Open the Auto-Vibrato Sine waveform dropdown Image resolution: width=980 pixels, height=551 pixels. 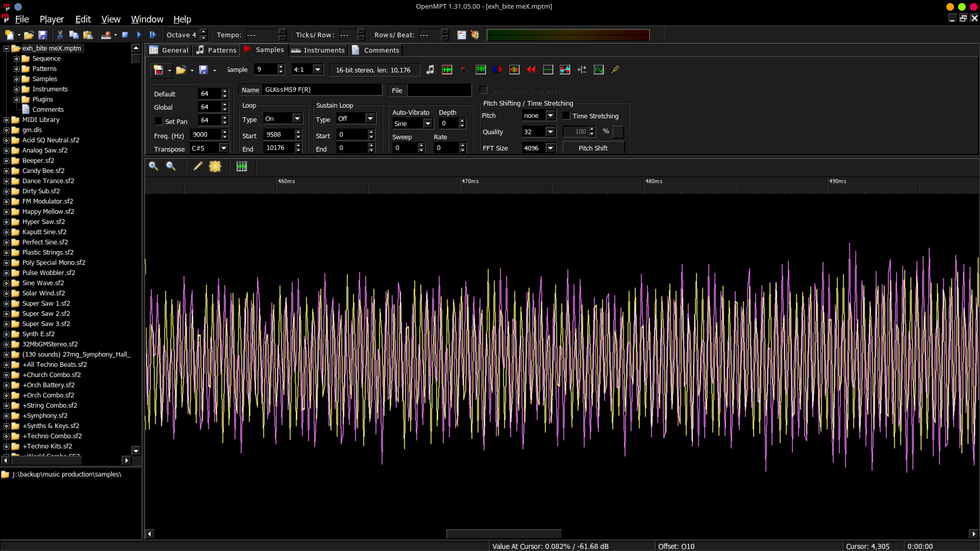point(428,124)
